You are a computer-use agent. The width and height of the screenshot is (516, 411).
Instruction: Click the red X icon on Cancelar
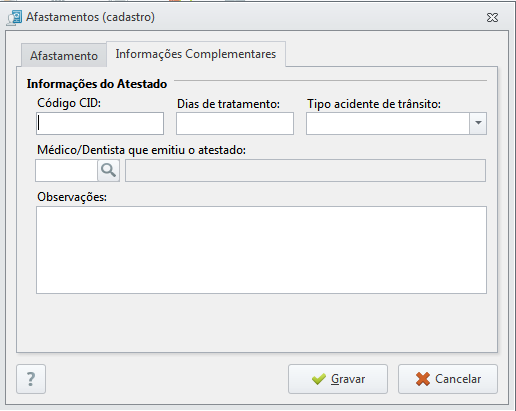pos(423,379)
